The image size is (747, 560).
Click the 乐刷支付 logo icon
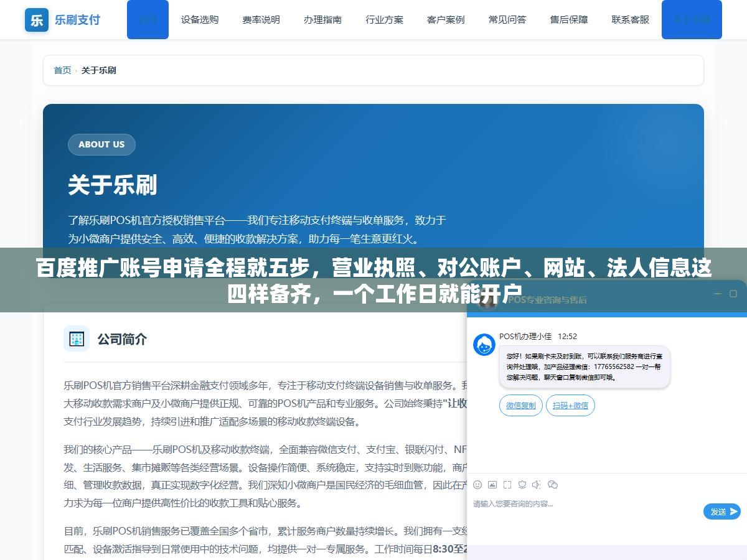(x=37, y=20)
